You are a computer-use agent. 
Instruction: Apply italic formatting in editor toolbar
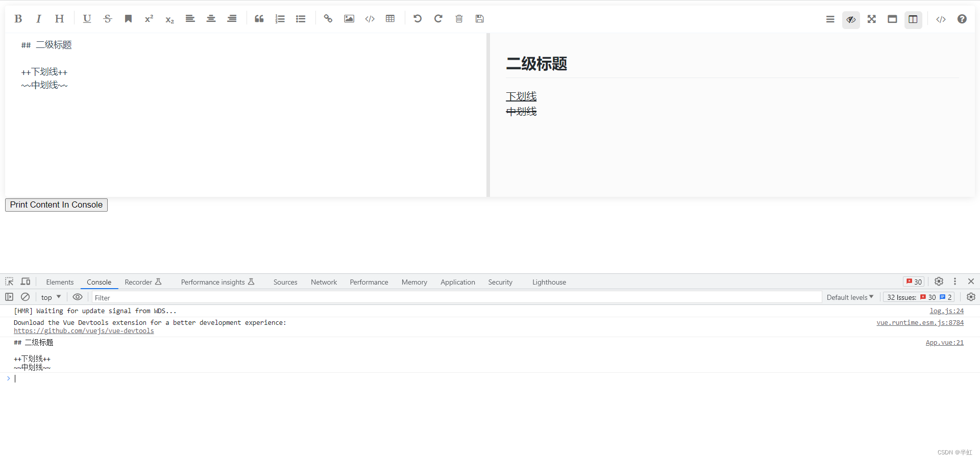(x=39, y=19)
